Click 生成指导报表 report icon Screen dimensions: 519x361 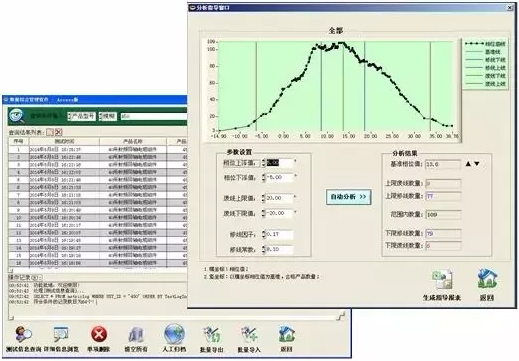coord(442,279)
